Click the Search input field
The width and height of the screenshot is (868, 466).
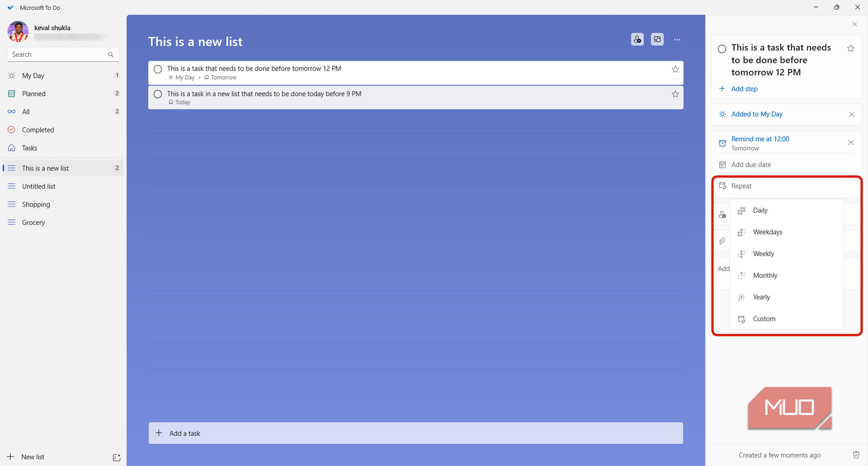[63, 55]
